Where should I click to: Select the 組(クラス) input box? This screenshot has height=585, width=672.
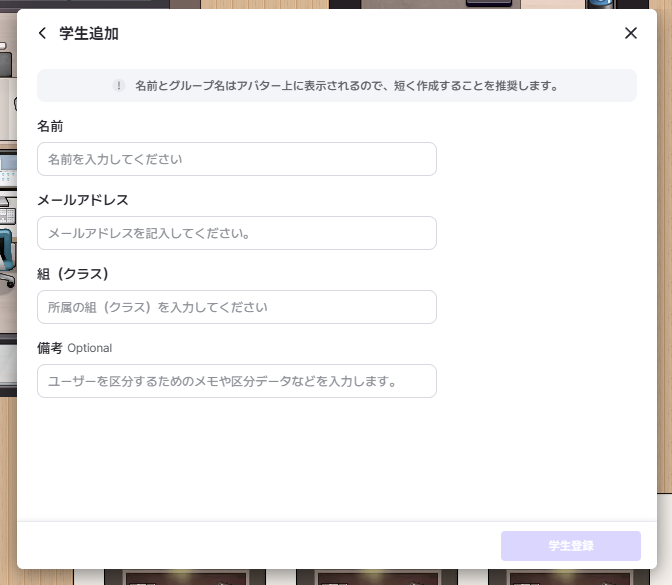[236, 307]
